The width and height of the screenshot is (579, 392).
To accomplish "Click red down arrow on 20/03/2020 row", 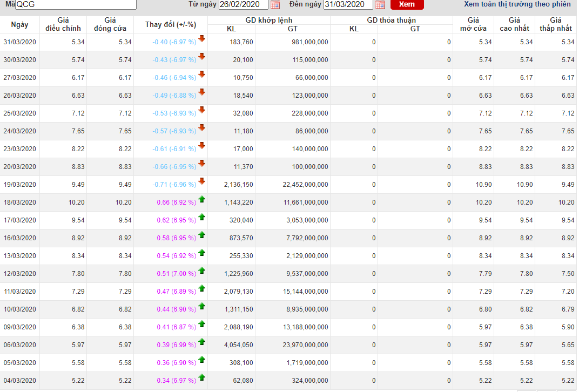I will 201,163.
